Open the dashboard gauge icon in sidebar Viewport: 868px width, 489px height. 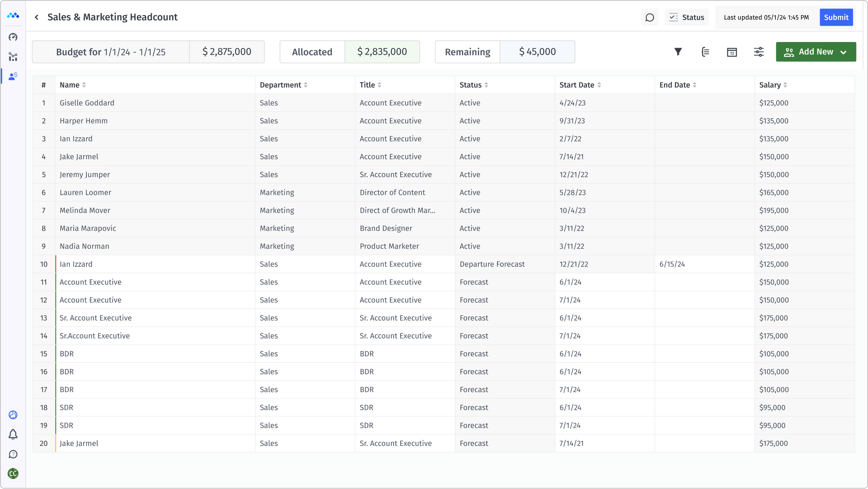click(x=13, y=37)
